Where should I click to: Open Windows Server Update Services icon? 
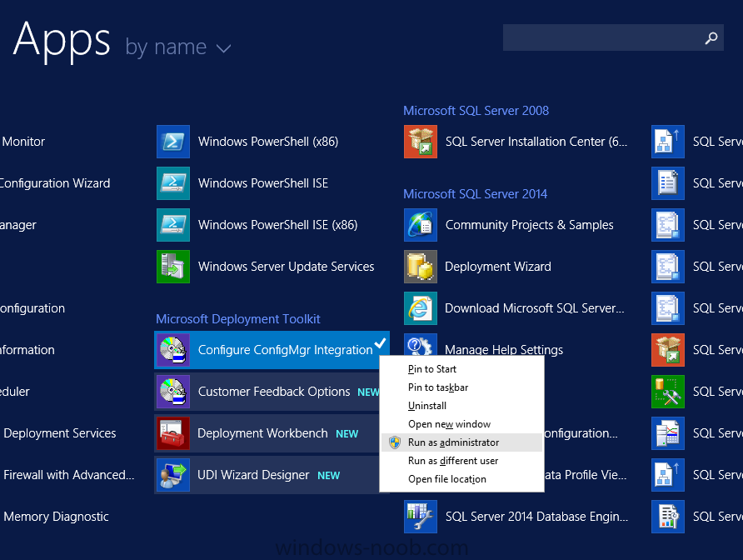click(x=173, y=267)
